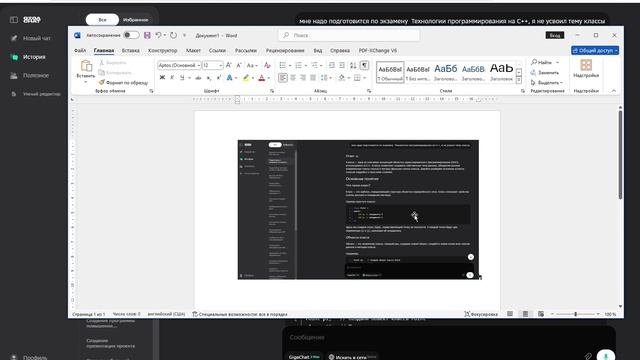Screen dimensions: 640x360
Task: Toggle Align Left button
Action: pos(282,78)
